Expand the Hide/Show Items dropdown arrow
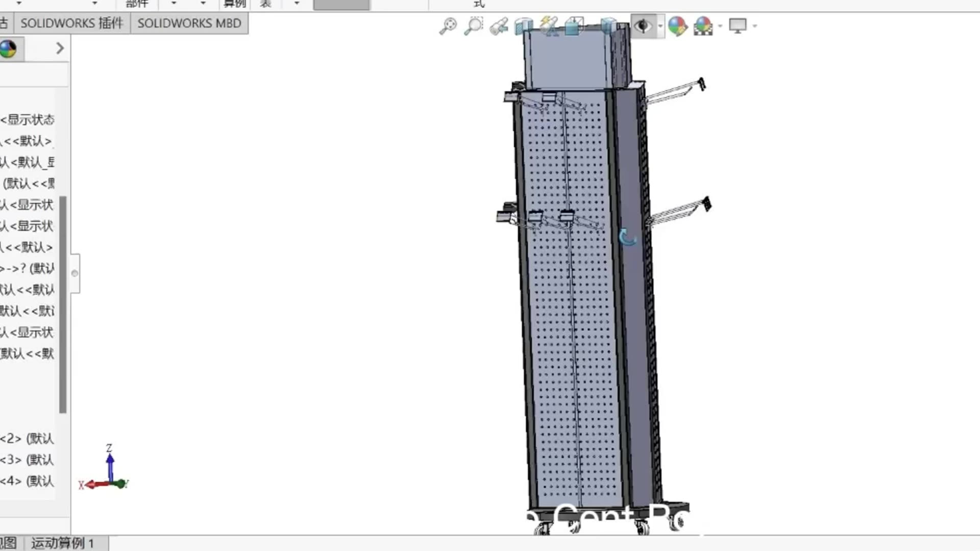 pyautogui.click(x=660, y=26)
